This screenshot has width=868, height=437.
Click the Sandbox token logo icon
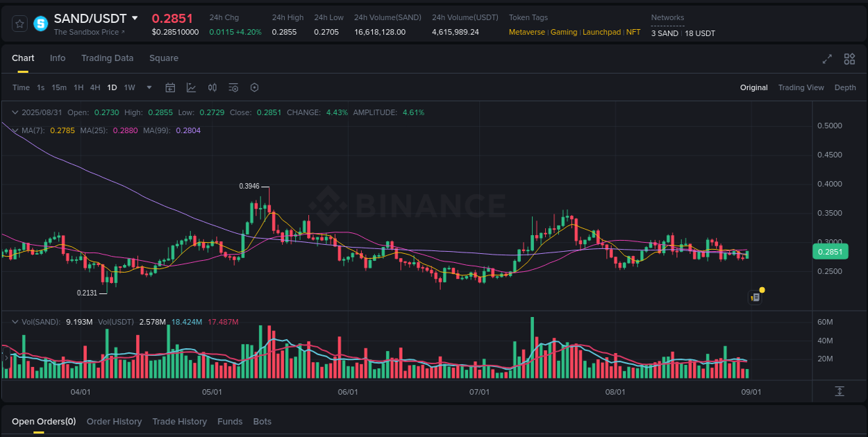(x=40, y=23)
